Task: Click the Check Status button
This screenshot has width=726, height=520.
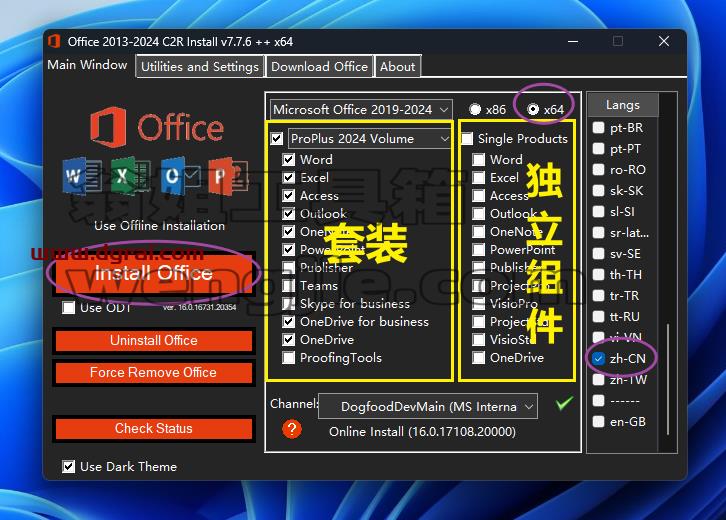Action: point(154,428)
